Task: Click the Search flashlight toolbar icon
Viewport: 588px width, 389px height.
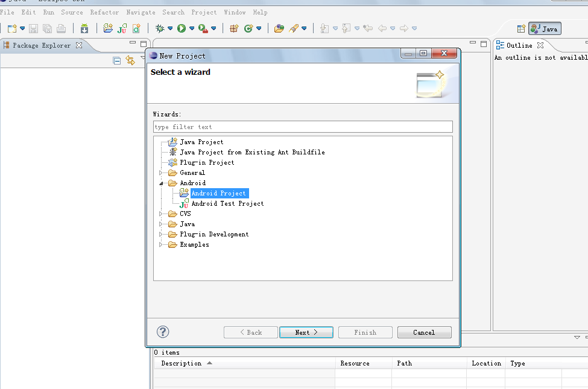Action: tap(294, 28)
